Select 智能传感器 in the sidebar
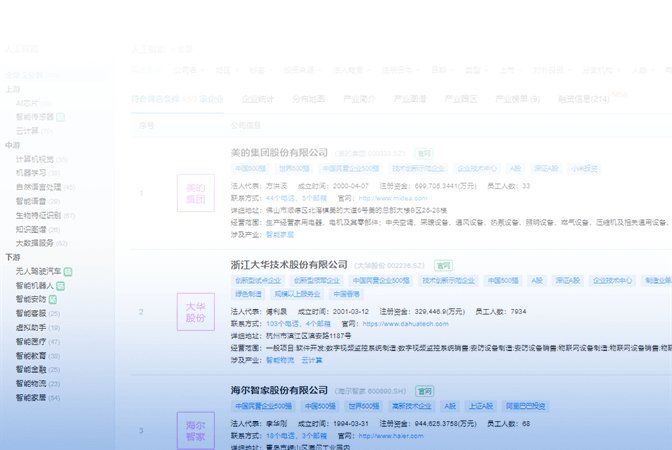 coord(35,117)
